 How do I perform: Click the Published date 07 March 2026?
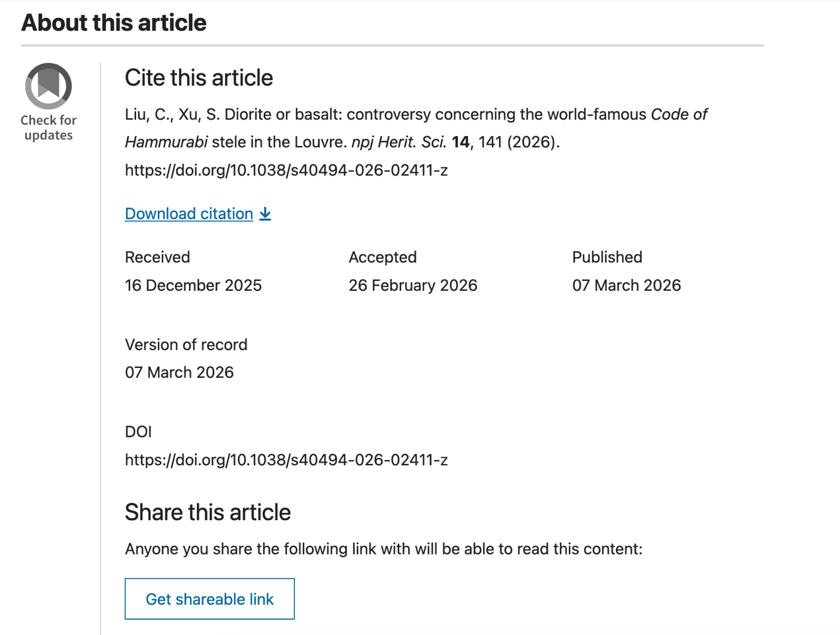point(626,285)
